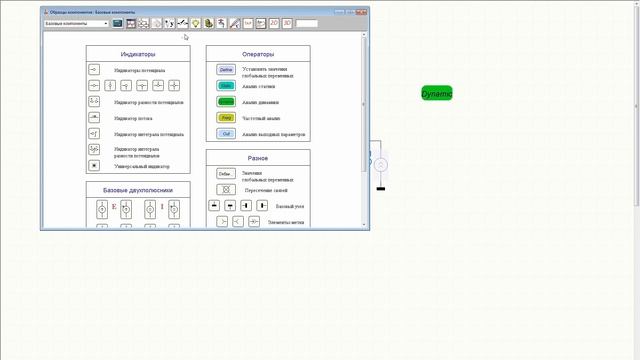Click the 'Операторы' section header
640x360 pixels.
click(x=258, y=54)
